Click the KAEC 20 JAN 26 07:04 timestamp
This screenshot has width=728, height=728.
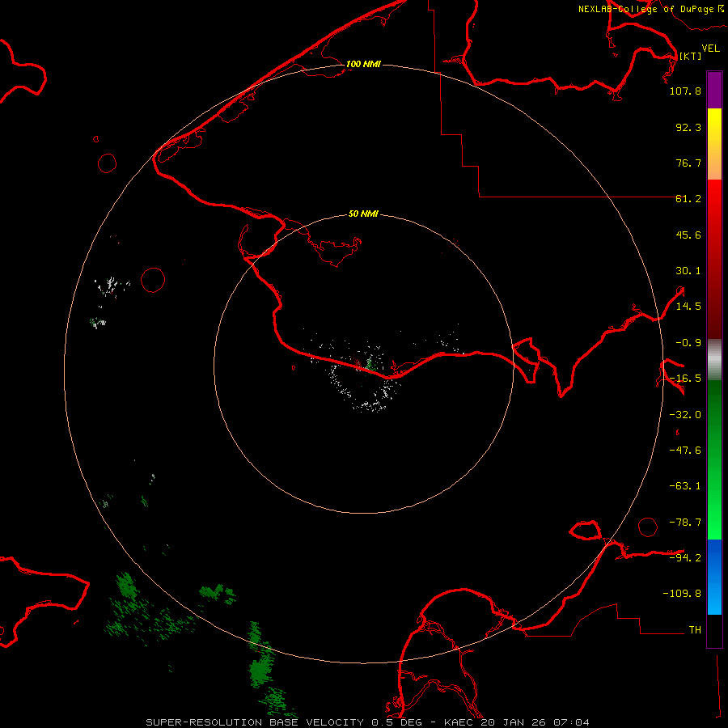518,722
